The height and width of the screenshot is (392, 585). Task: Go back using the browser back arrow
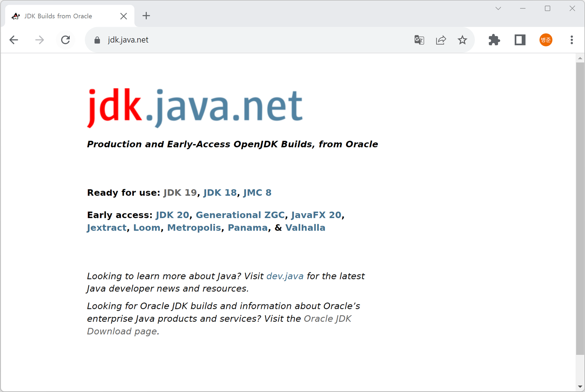click(14, 40)
